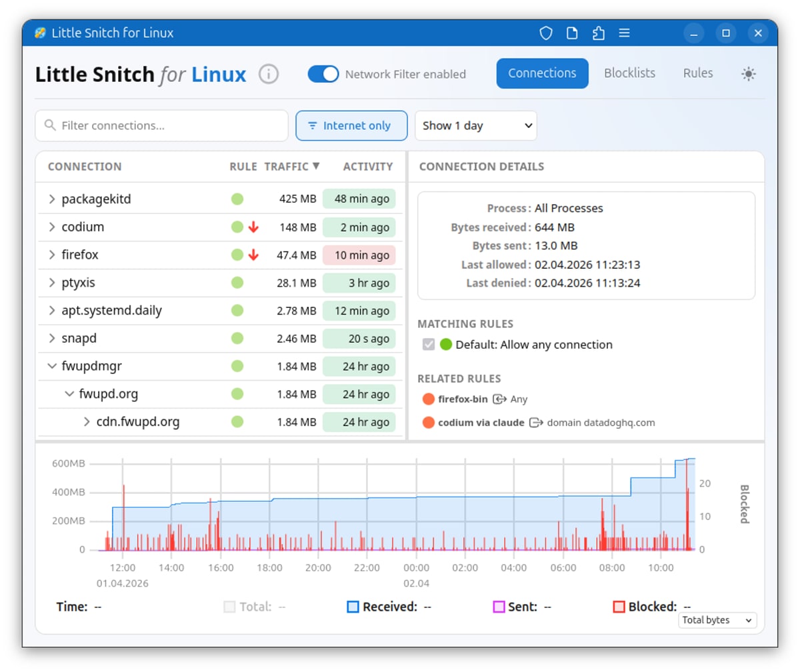Screen dimensions: 800x672
Task: Toggle the Default: Allow any connection checkbox
Action: coord(429,345)
